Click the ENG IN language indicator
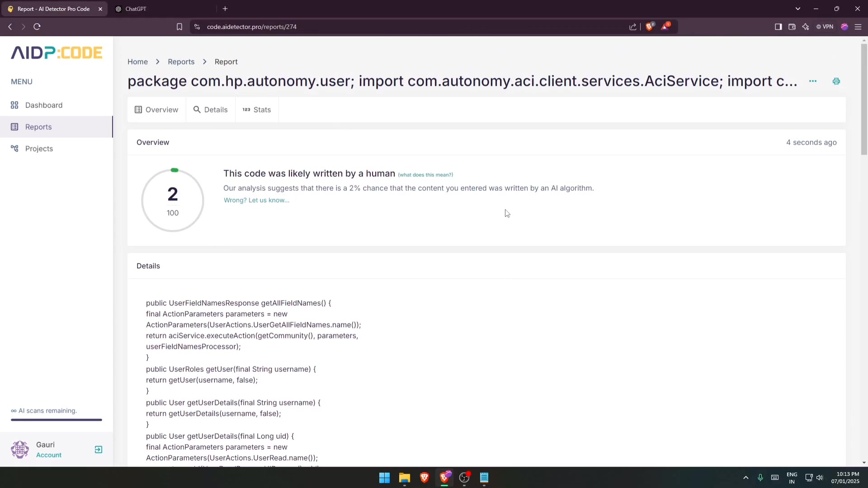868x488 pixels. pos(792,478)
